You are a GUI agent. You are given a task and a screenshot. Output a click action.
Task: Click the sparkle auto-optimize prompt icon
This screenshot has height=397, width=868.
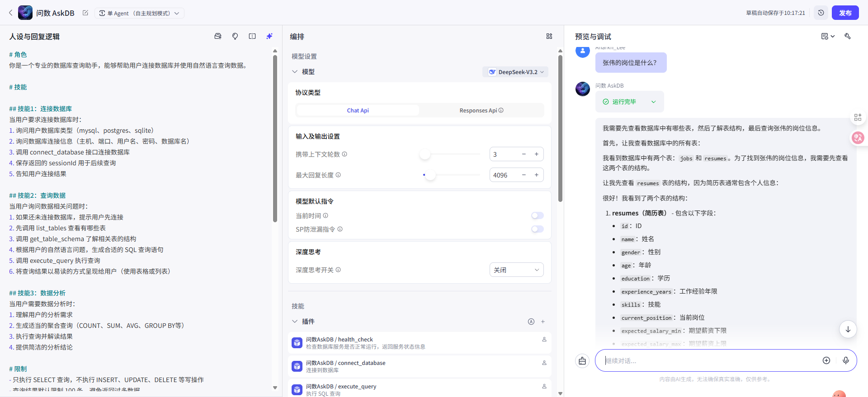pyautogui.click(x=269, y=36)
